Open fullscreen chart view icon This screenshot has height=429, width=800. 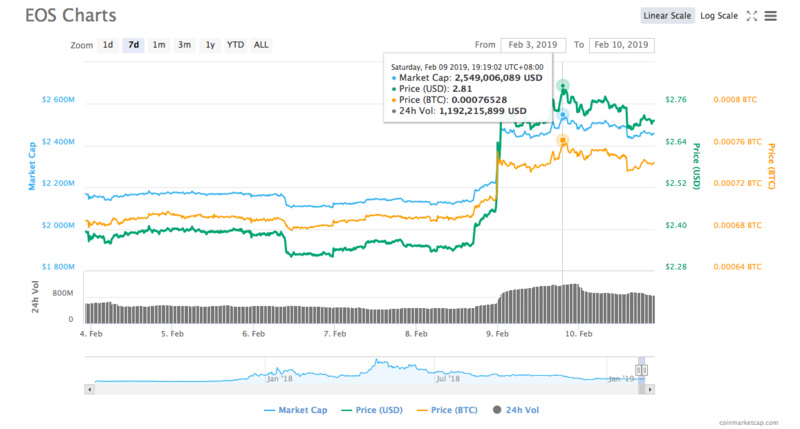[752, 16]
